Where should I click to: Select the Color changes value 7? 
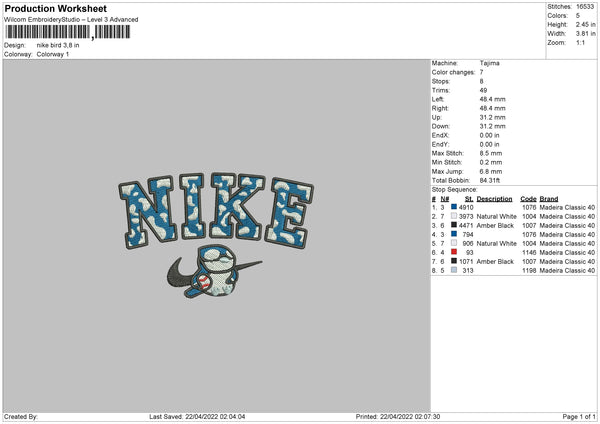[481, 72]
